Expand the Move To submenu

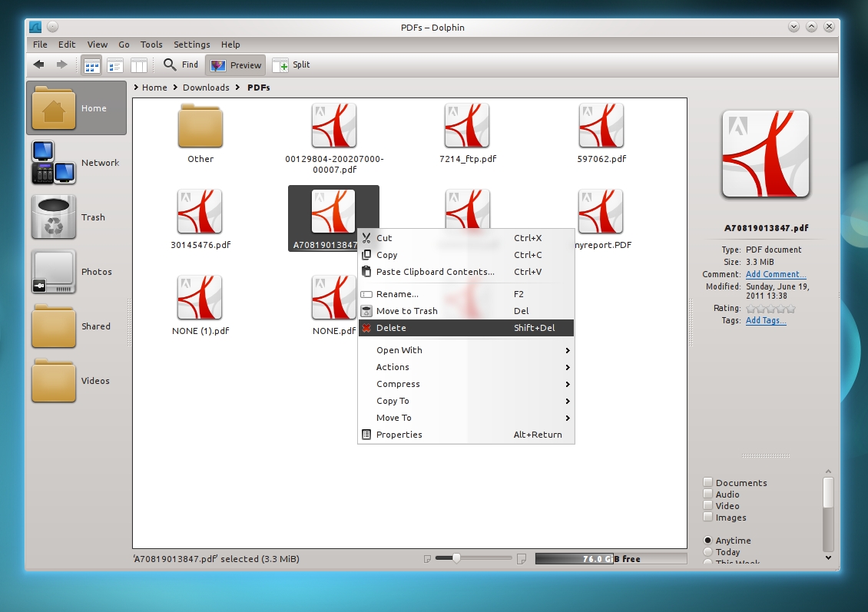466,418
